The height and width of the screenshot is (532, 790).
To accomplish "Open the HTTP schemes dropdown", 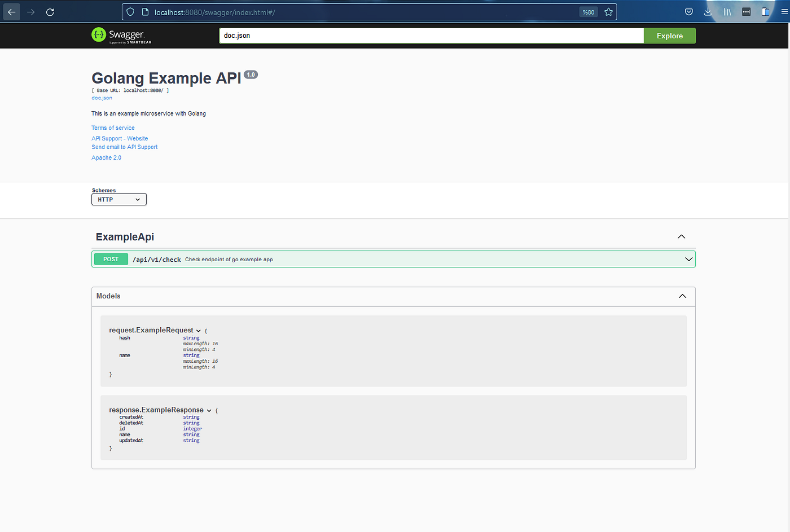I will [x=119, y=199].
